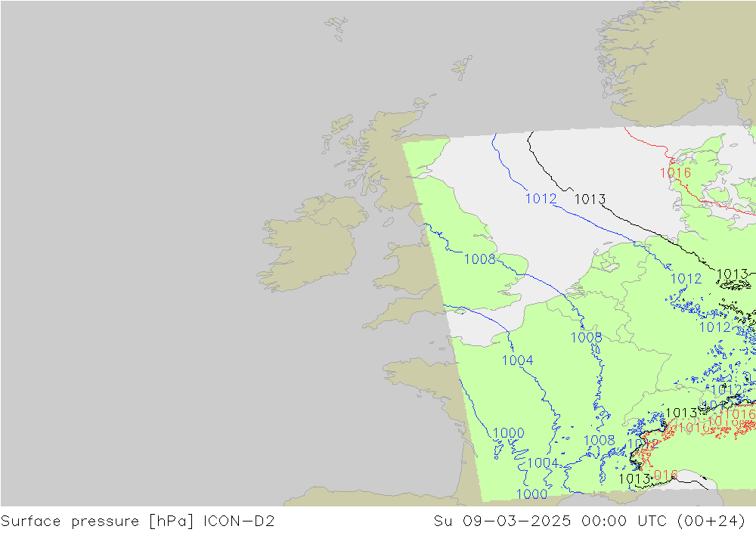Screen dimensions: 756x554
Task: Click the 'Surface pressure [hPa] ICON-D2' caption
Action: pyautogui.click(x=138, y=522)
